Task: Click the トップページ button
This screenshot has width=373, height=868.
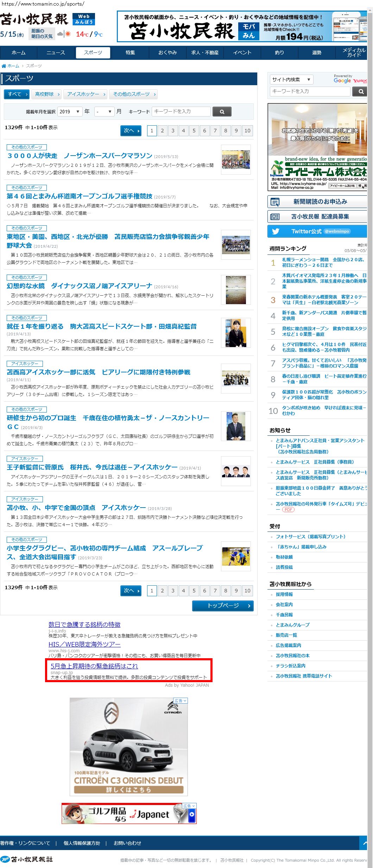Action: (223, 605)
